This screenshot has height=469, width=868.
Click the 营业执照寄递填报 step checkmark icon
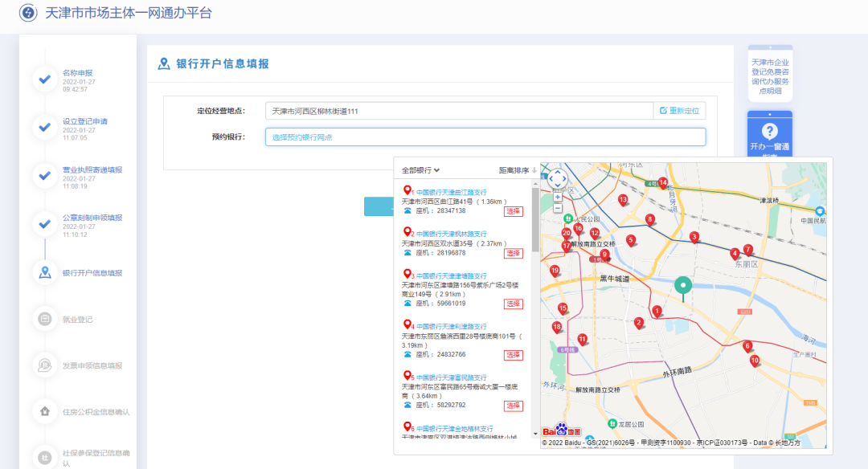[45, 175]
